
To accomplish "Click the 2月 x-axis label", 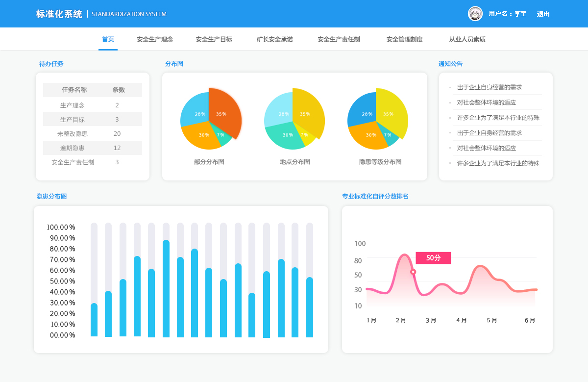I will coord(401,320).
